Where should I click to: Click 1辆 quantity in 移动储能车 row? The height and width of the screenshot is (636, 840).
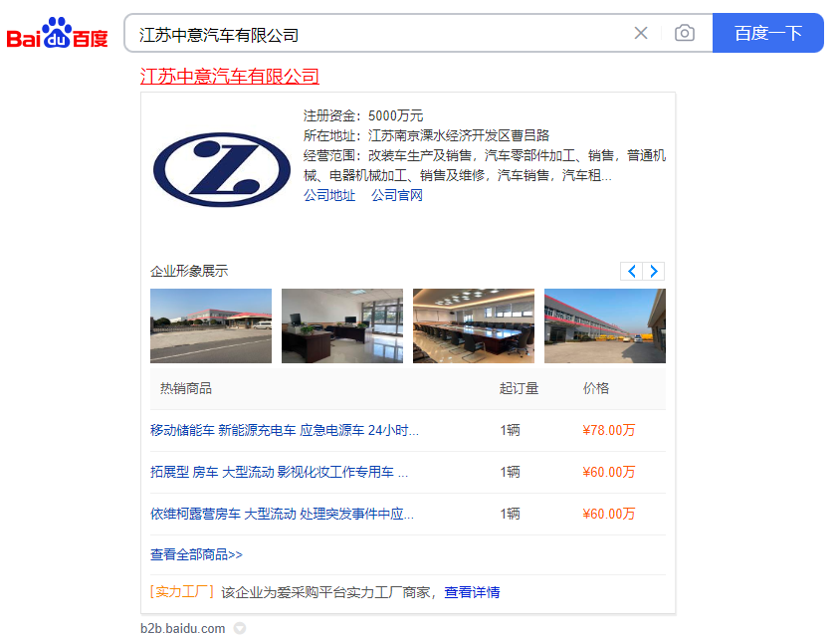coord(510,430)
